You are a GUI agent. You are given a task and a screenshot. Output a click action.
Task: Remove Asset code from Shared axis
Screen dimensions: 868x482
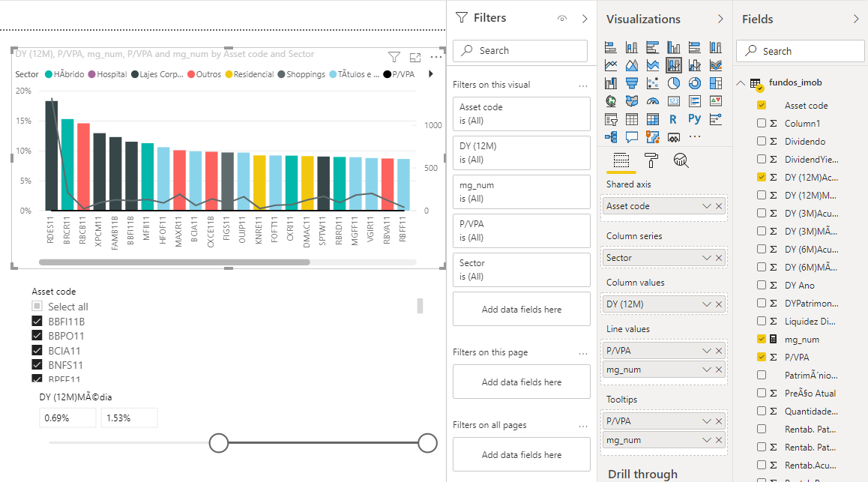719,206
